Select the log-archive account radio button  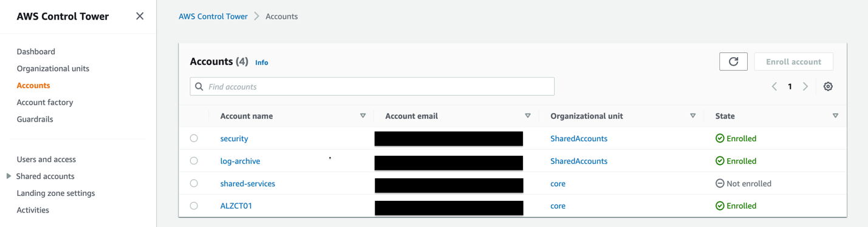click(x=194, y=161)
